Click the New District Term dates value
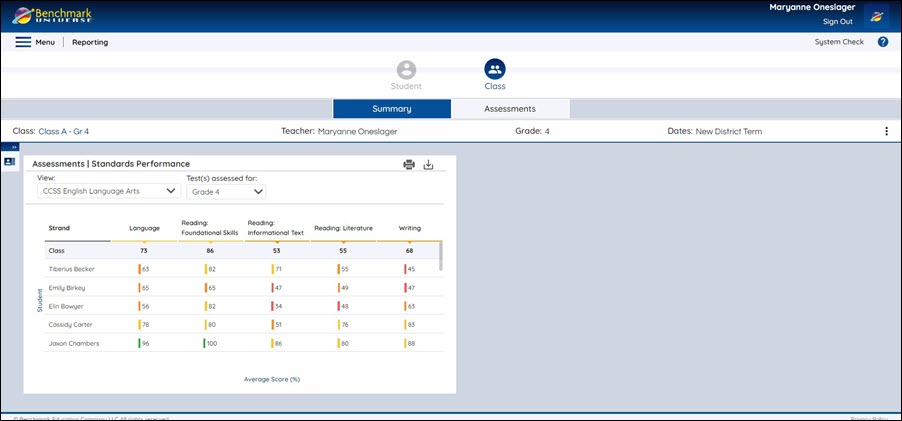This screenshot has width=902, height=421. click(728, 131)
